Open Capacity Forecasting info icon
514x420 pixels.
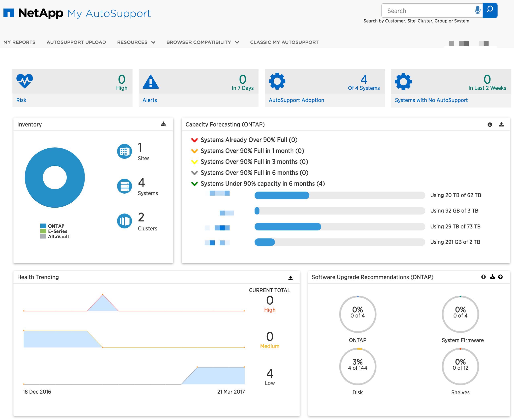click(x=490, y=124)
